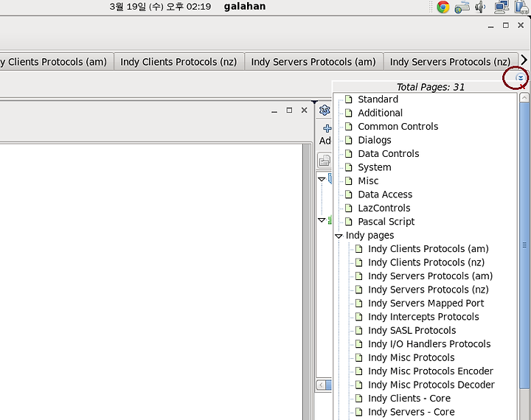Choose Indy I/O Handlers Protocols entry
The width and height of the screenshot is (531, 420).
click(x=429, y=344)
